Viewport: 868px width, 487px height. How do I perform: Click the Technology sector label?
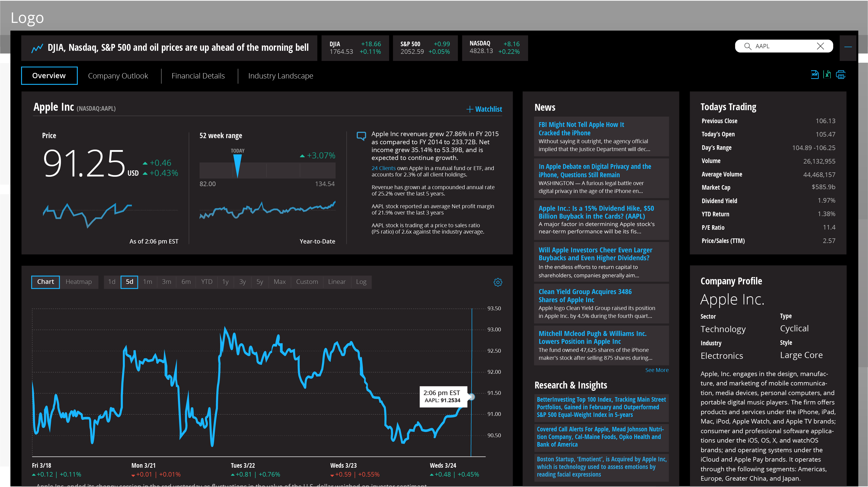point(723,329)
